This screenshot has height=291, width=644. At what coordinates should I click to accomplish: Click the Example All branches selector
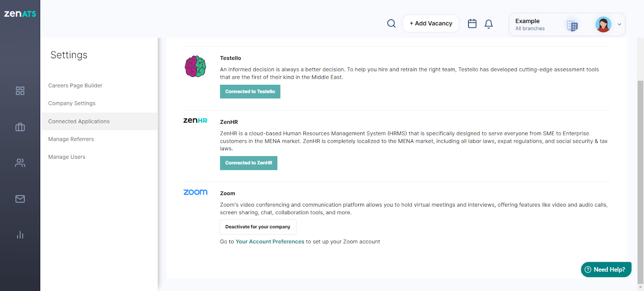pos(567,25)
